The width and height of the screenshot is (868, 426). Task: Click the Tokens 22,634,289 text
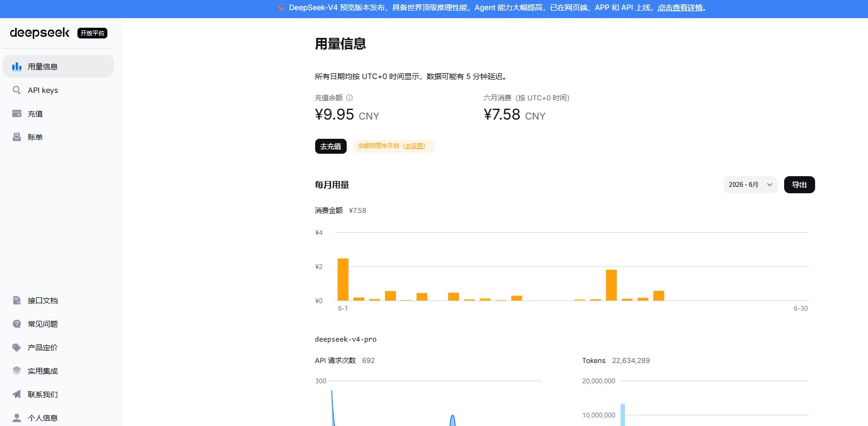[616, 360]
